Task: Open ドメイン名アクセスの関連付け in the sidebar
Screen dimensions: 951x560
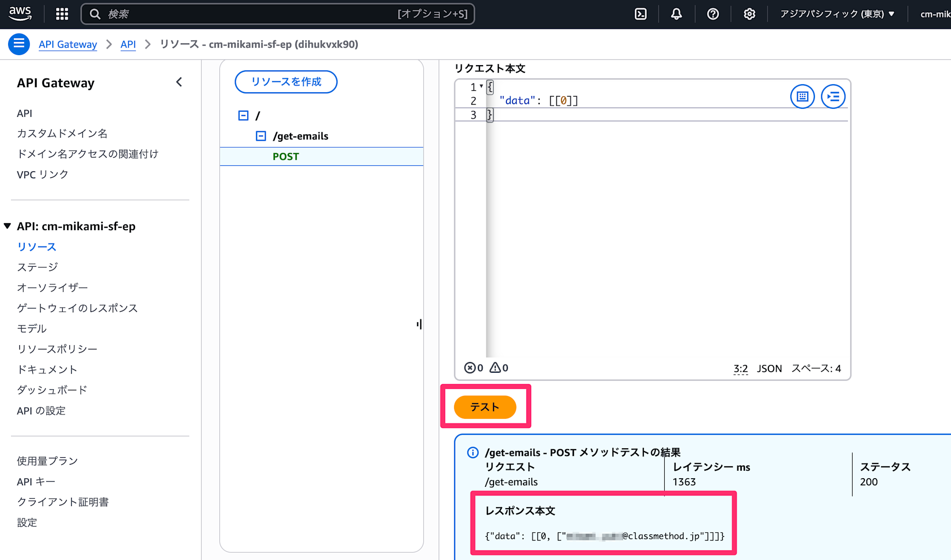Action: 87,154
